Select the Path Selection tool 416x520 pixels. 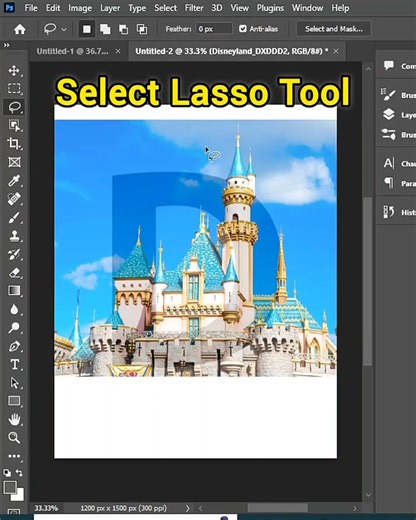14,383
